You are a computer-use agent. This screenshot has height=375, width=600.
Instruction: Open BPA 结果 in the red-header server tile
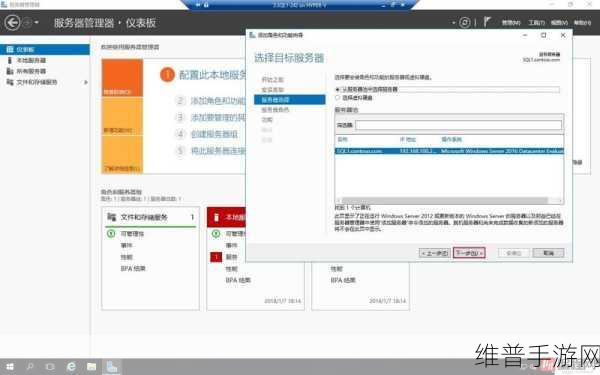238,280
